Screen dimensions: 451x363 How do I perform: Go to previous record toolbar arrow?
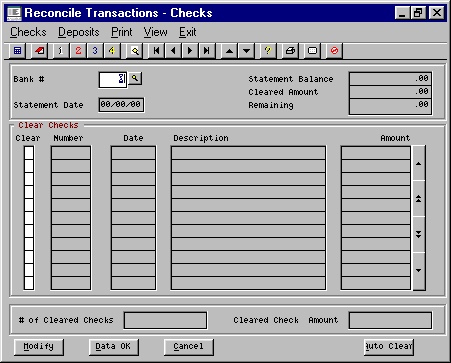173,51
